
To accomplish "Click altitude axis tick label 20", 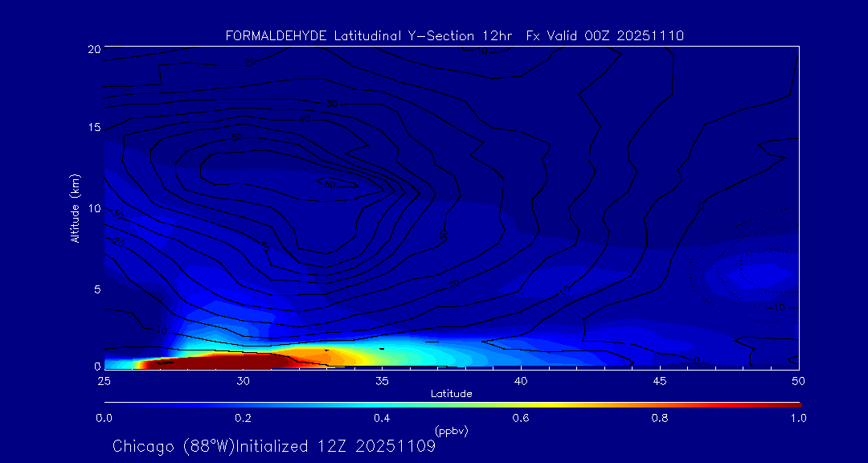I will [x=94, y=49].
